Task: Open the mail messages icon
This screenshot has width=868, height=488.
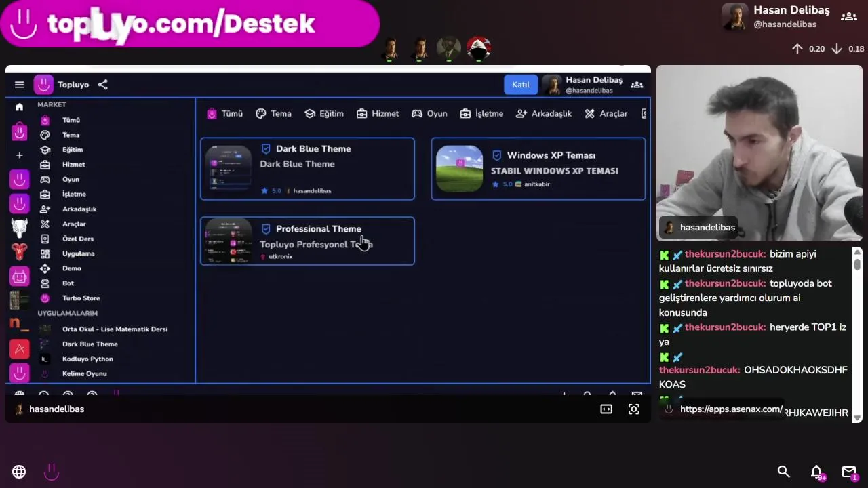Action: click(849, 472)
